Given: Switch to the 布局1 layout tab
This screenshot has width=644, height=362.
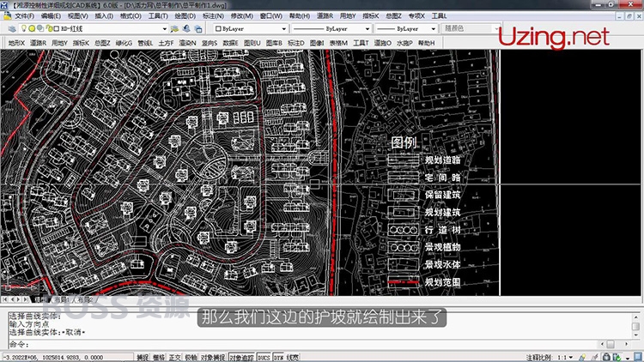Looking at the screenshot, I should [x=62, y=300].
